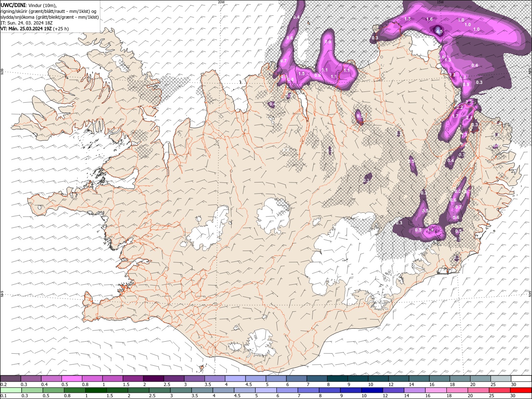
Task: Click the 'Vindur (10m)' header text
Action: (x=42, y=5)
